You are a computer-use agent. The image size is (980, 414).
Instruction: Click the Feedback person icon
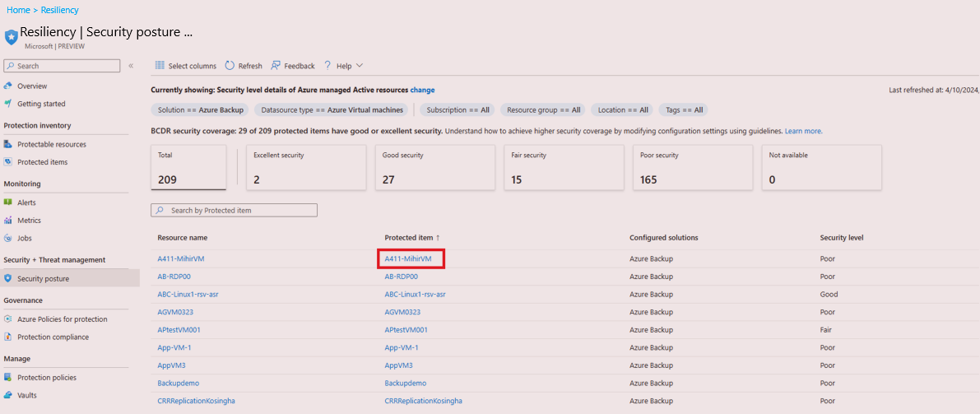(275, 65)
